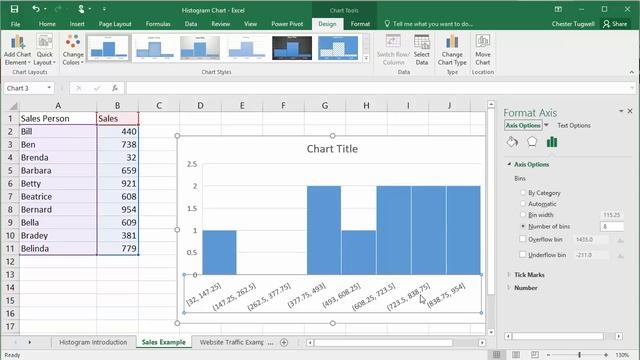Select the Sales Person header cell
Viewport: 640px width, 360px height.
tap(58, 118)
